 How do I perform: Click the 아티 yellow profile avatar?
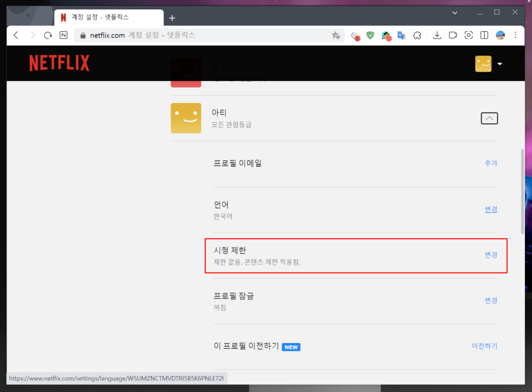[x=186, y=118]
